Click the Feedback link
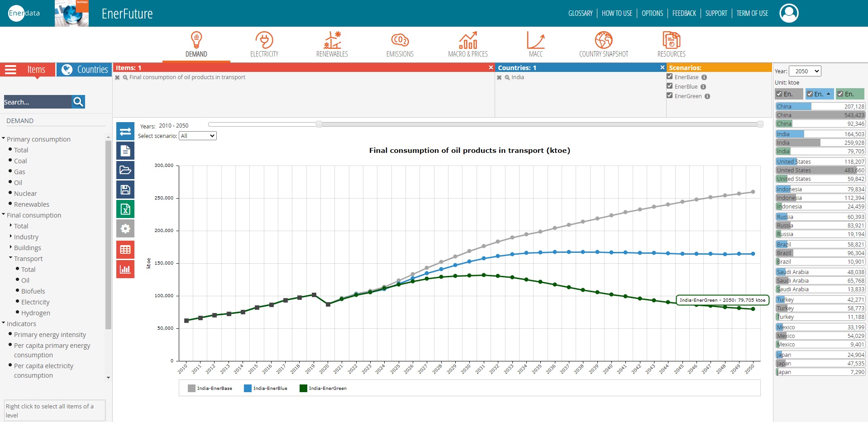 tap(684, 13)
